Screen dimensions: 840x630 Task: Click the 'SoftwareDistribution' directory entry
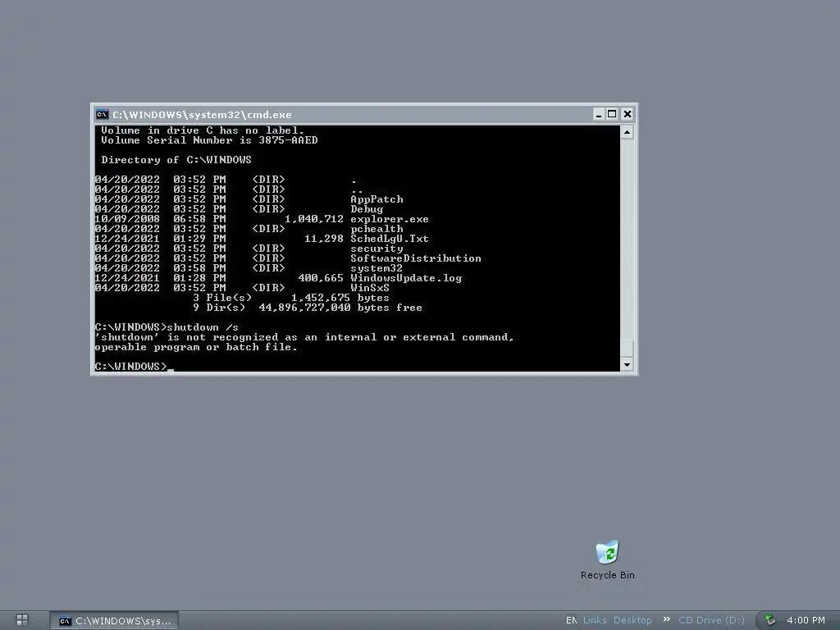tap(416, 258)
